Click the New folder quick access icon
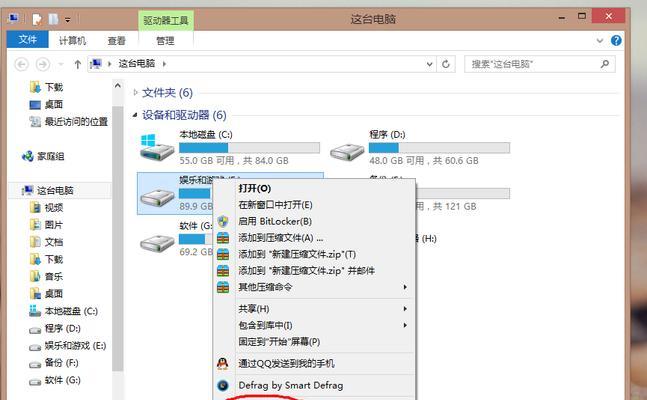 point(53,19)
